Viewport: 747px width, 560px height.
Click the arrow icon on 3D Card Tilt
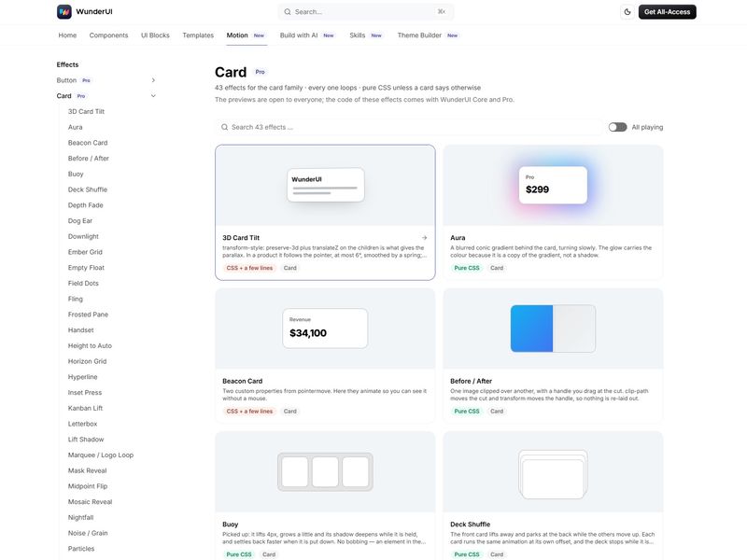click(x=424, y=238)
